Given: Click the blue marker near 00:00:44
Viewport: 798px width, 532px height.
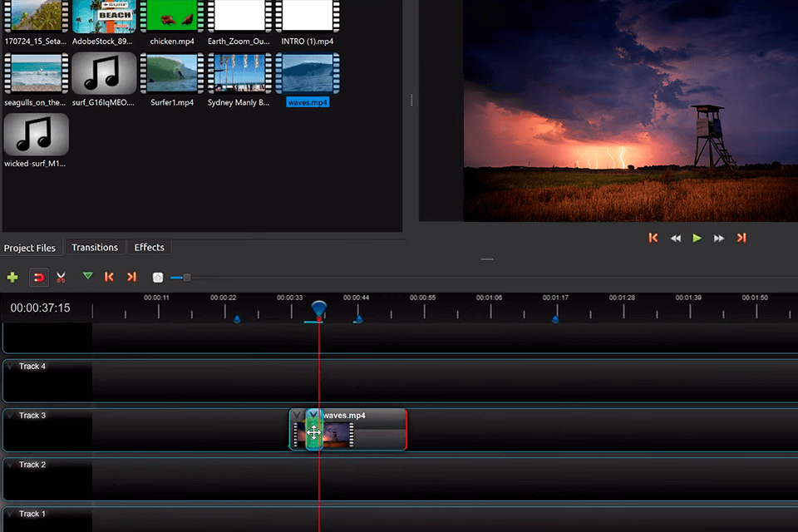Looking at the screenshot, I should (358, 318).
